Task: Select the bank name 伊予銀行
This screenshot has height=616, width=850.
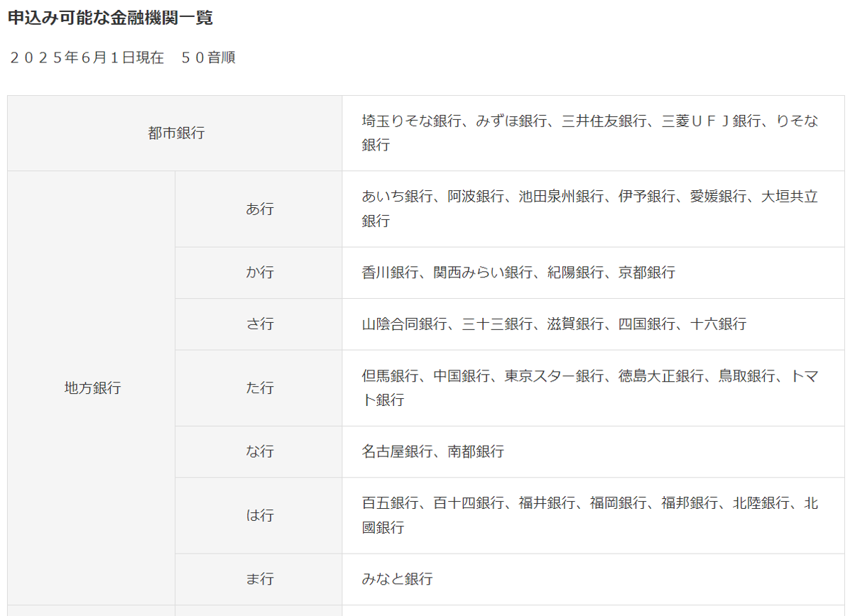Action: (x=647, y=196)
